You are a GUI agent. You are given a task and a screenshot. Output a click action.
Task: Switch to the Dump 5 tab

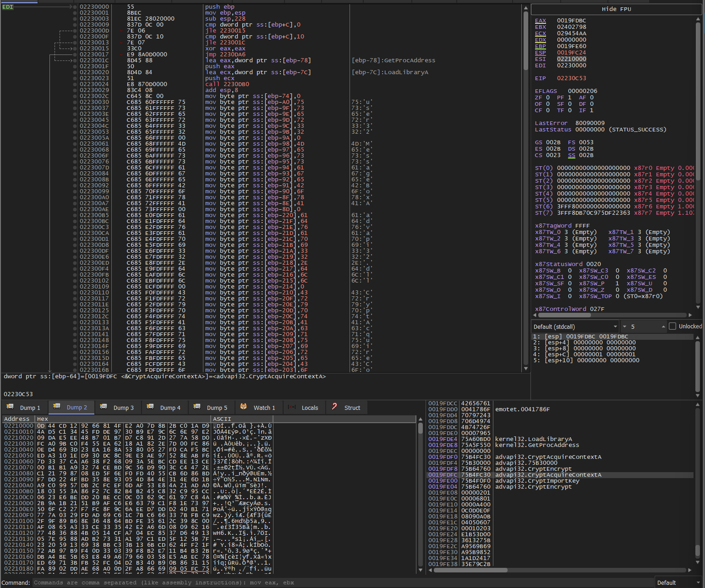pos(211,407)
